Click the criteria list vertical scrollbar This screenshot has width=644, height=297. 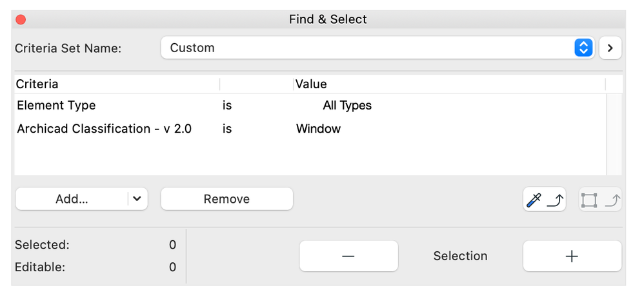[x=614, y=133]
